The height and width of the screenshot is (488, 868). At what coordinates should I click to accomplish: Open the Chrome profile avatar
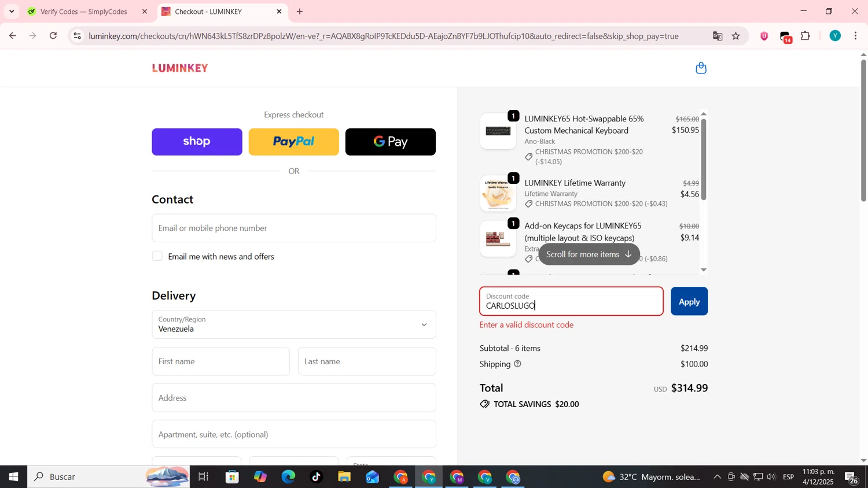click(835, 36)
